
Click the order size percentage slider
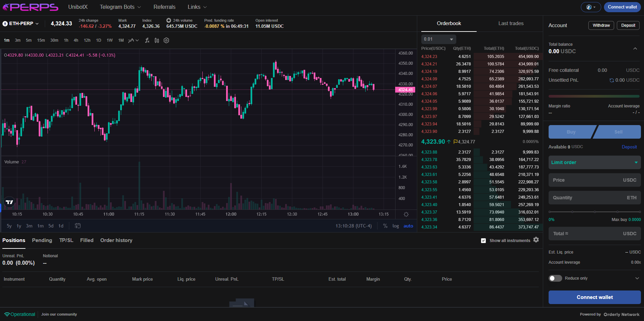[594, 212]
